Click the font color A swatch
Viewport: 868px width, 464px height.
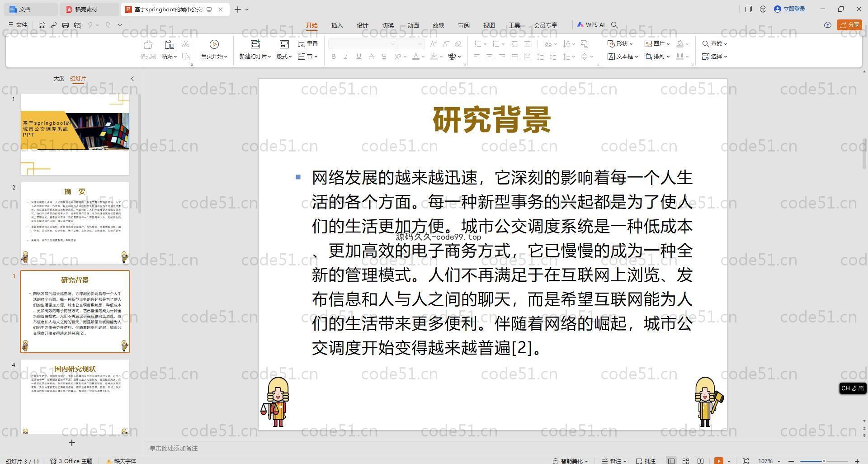point(416,57)
